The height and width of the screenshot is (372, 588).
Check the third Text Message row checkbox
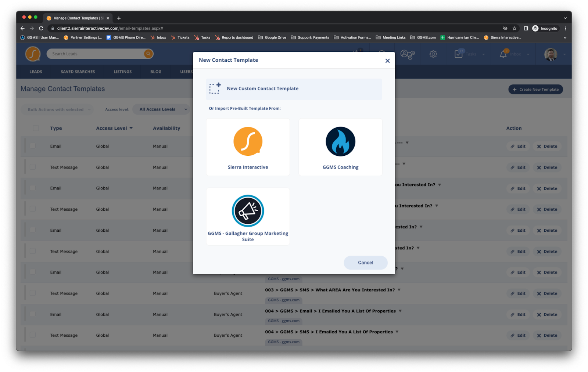33,251
